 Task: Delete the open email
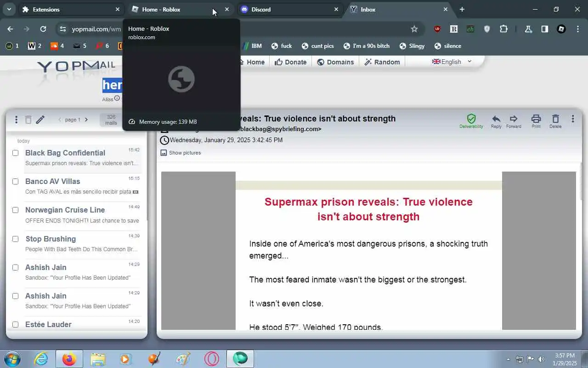(555, 121)
